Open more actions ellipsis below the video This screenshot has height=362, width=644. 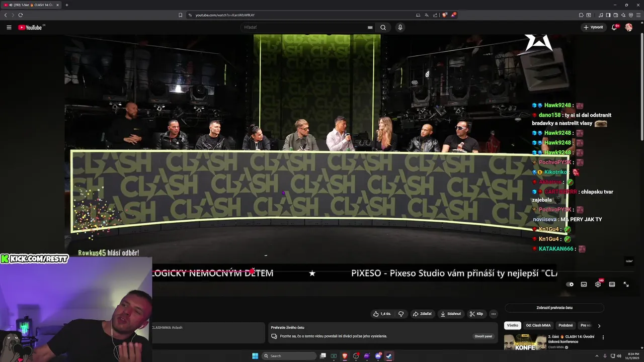pyautogui.click(x=494, y=314)
